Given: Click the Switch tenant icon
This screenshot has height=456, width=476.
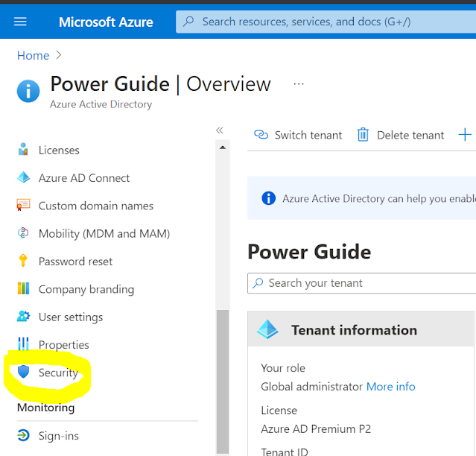Looking at the screenshot, I should coord(261,135).
